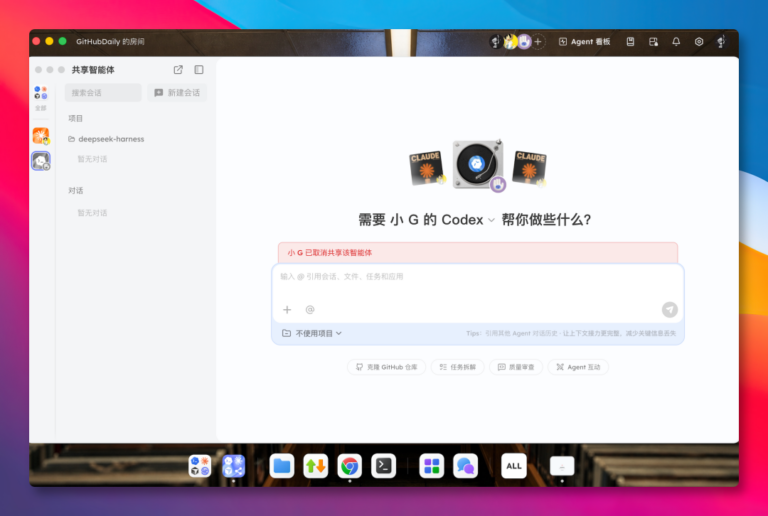768x516 pixels.
Task: Open the 不使用项目 project dropdown
Action: coord(312,333)
